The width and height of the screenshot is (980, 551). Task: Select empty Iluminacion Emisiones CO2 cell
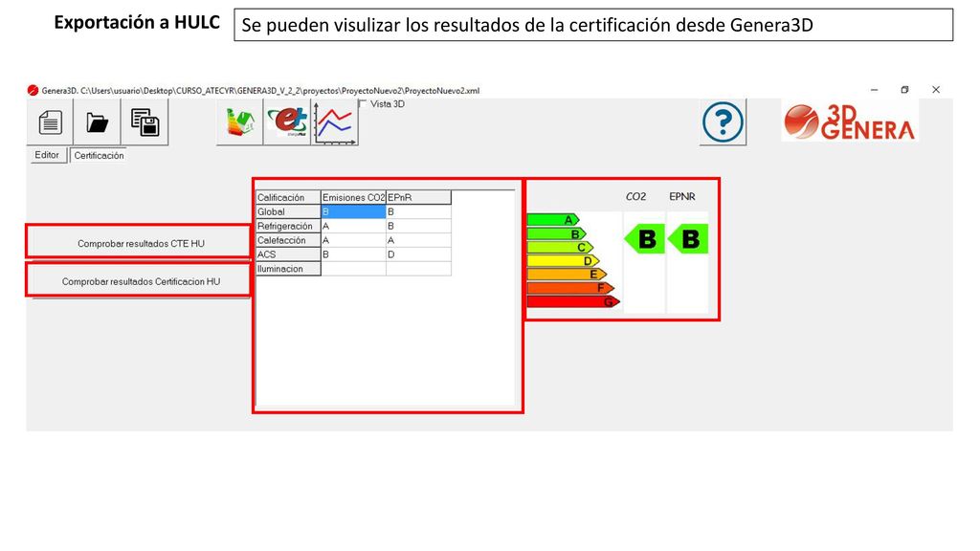coord(353,269)
